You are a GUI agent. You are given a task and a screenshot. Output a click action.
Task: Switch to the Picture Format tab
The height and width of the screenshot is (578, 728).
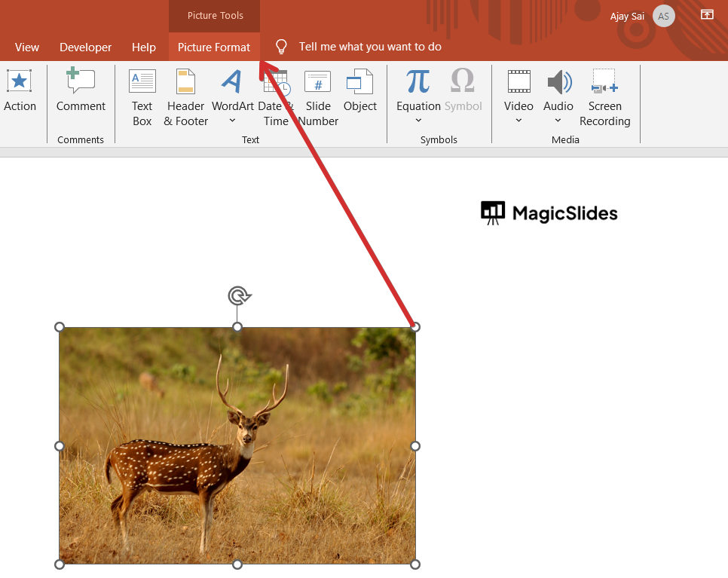coord(214,47)
